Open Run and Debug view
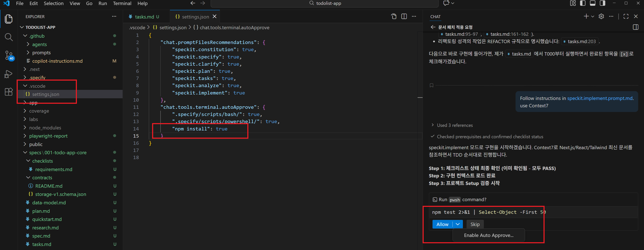This screenshot has height=250, width=644. [8, 74]
